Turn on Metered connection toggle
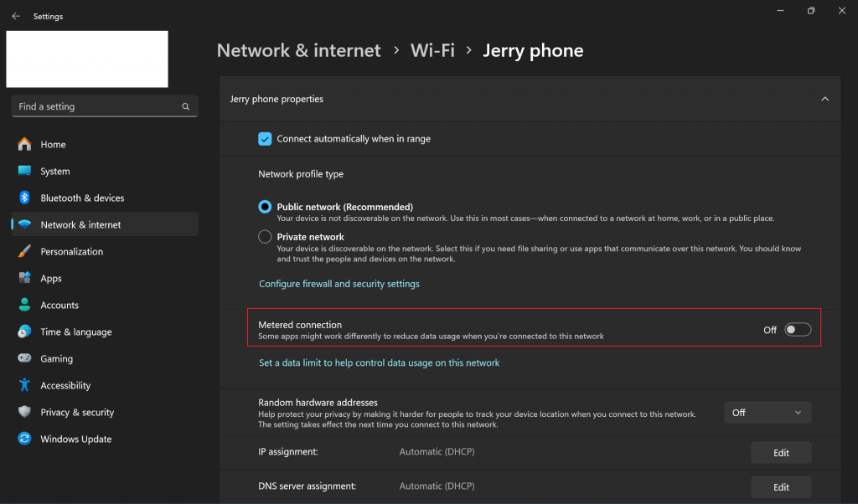The height and width of the screenshot is (504, 858). (798, 330)
